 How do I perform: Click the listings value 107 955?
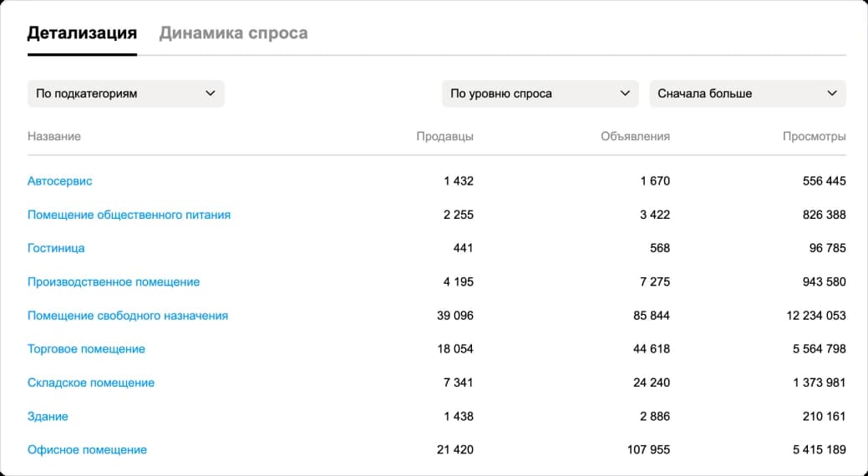648,449
